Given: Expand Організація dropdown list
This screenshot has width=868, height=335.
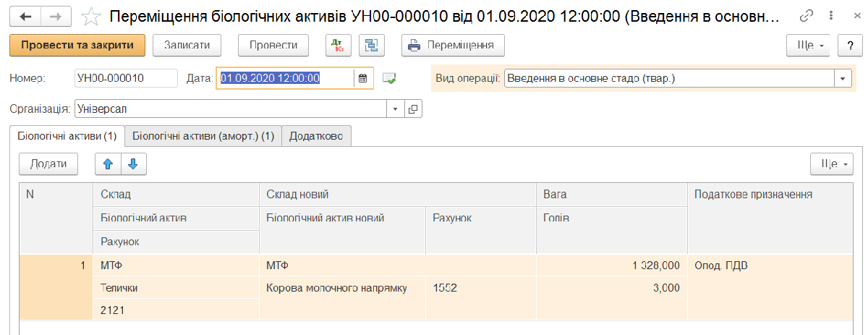Looking at the screenshot, I should [x=396, y=109].
